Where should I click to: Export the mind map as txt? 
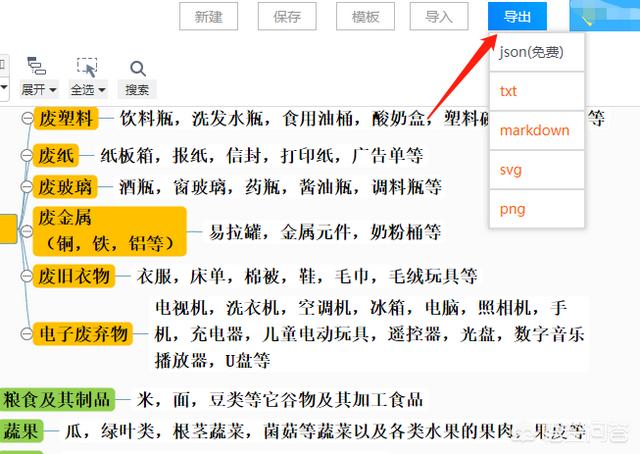[x=509, y=91]
